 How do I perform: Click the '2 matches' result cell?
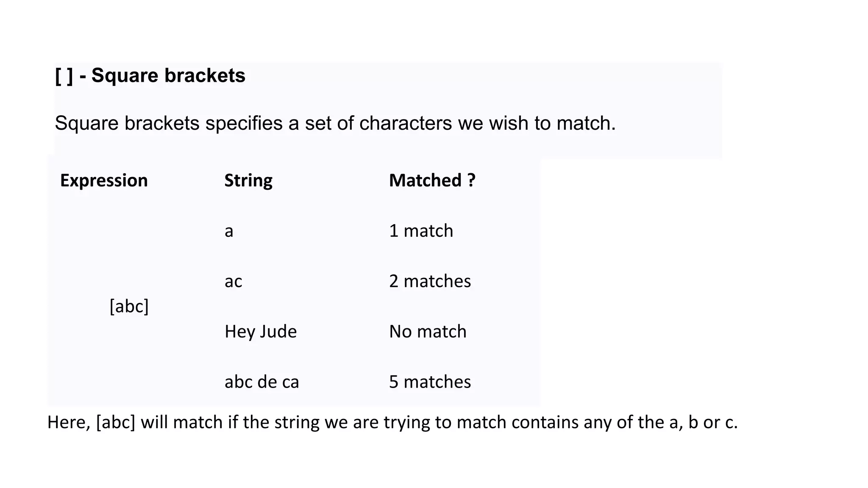coord(430,281)
